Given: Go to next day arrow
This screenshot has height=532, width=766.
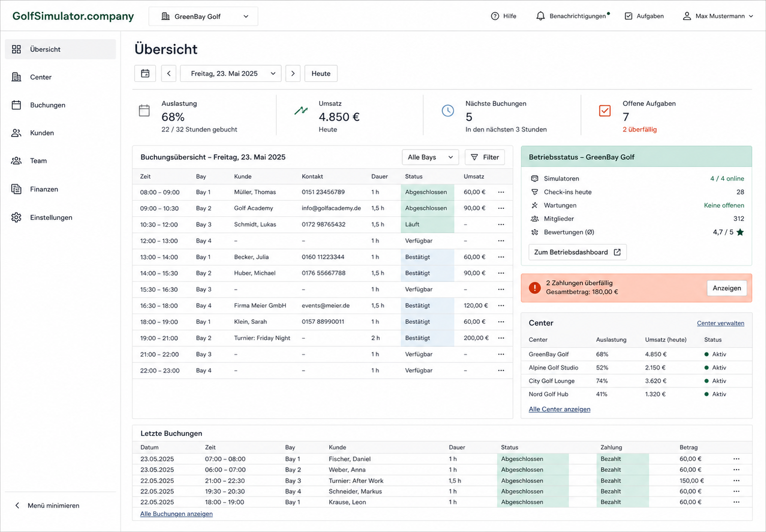Looking at the screenshot, I should (x=293, y=73).
